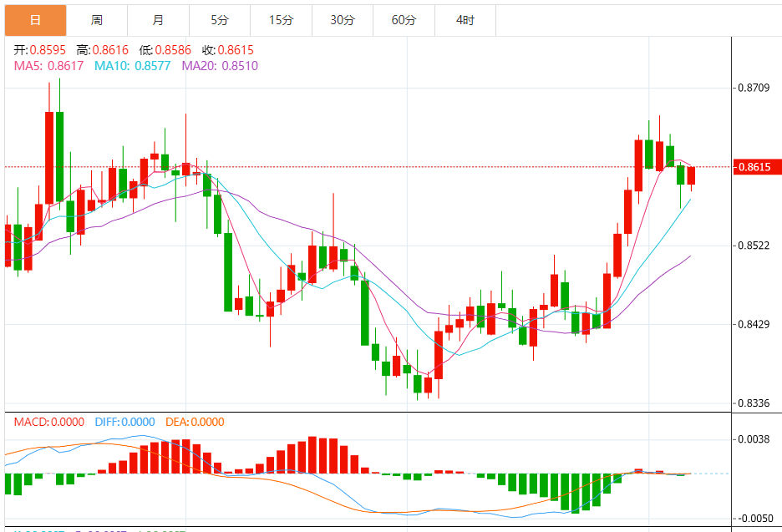This screenshot has height=532, width=782.
Task: Click the last red candlestick on the chart
Action: tap(691, 176)
